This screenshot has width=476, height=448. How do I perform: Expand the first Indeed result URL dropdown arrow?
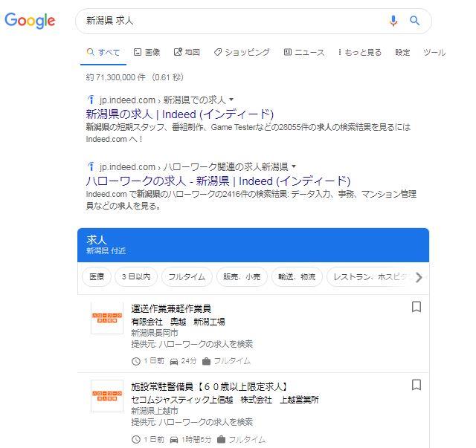pyautogui.click(x=231, y=100)
